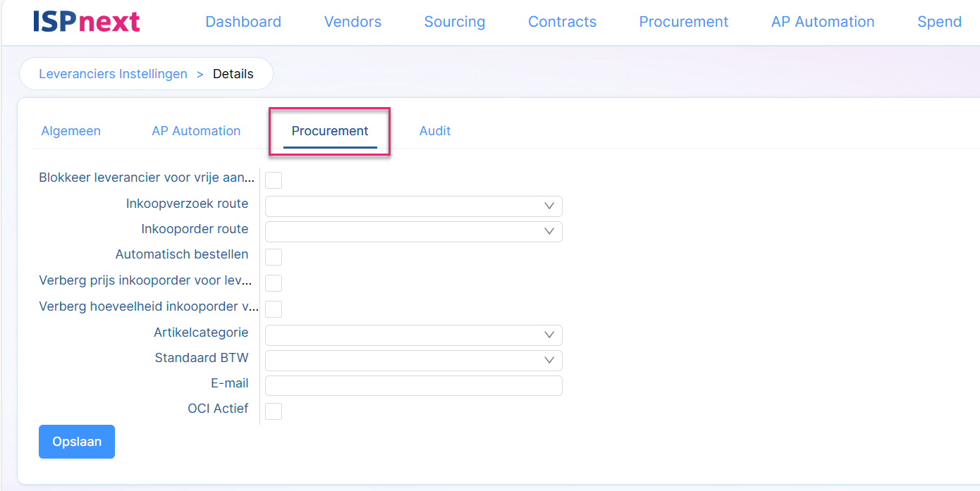Switch to the Audit tab
The width and height of the screenshot is (980, 491).
(x=435, y=131)
